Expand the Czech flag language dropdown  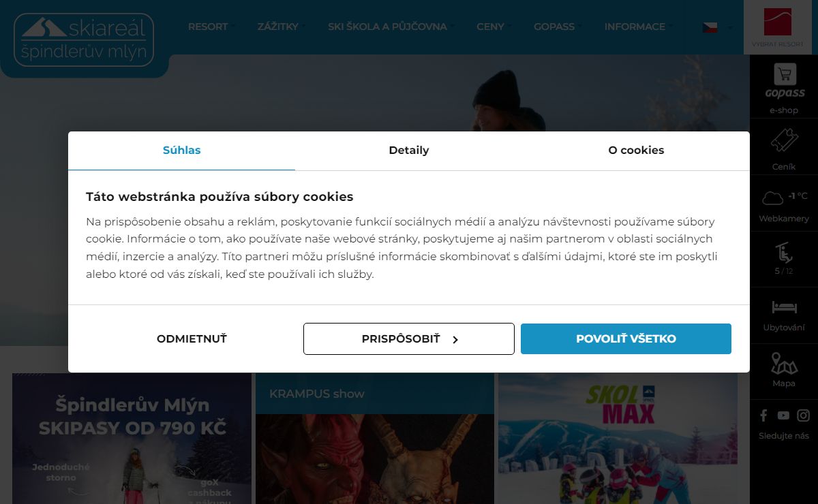click(x=718, y=27)
